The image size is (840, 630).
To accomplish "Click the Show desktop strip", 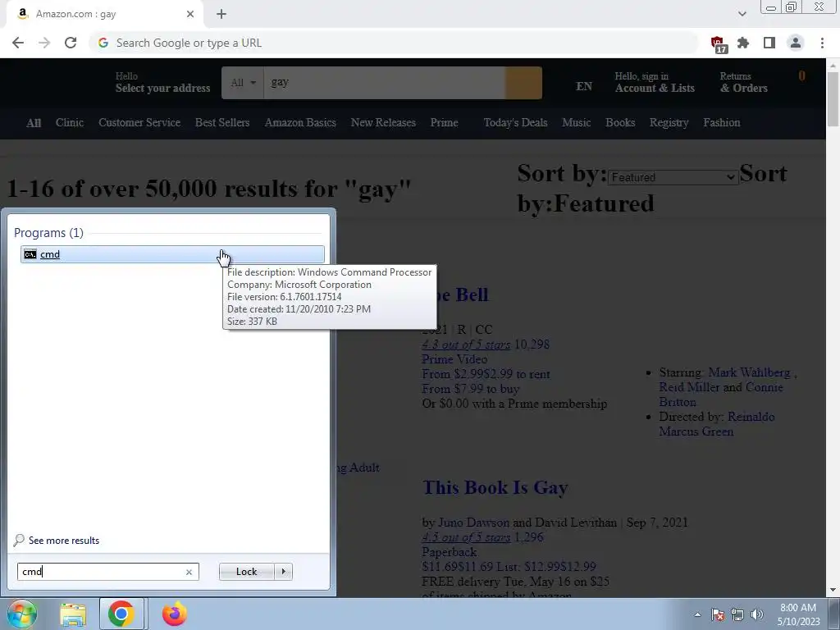I will [x=835, y=614].
